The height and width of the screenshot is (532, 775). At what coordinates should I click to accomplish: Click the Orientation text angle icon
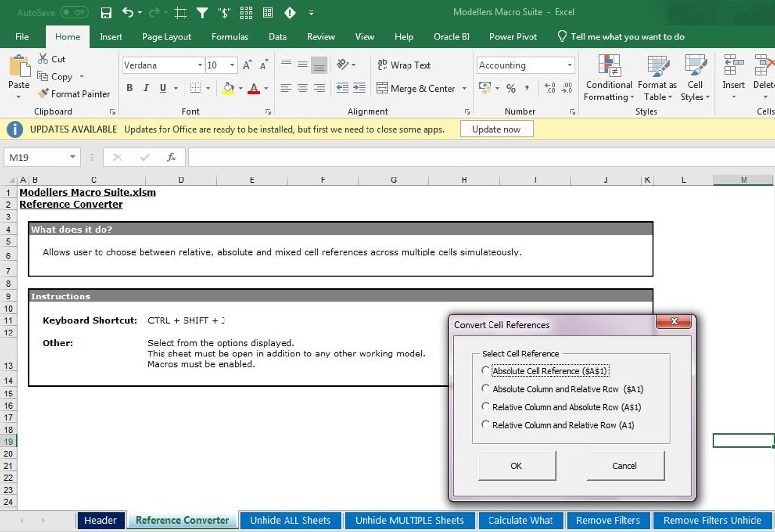pyautogui.click(x=343, y=64)
